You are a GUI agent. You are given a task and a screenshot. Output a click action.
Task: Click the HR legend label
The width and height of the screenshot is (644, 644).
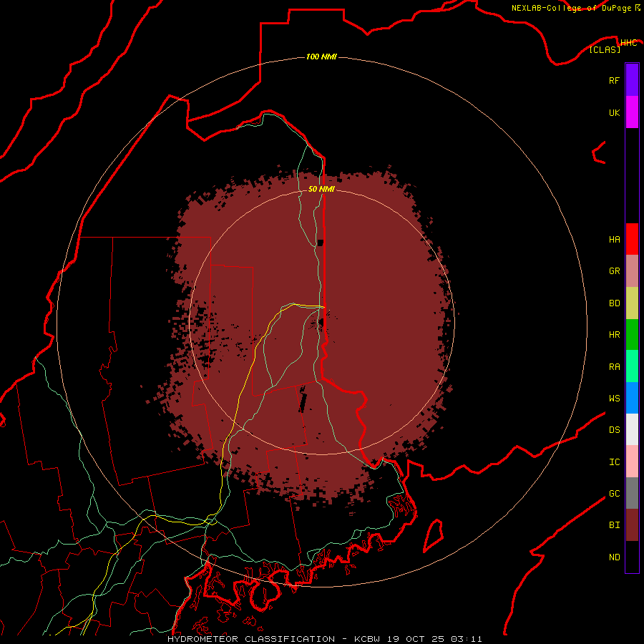pos(614,335)
